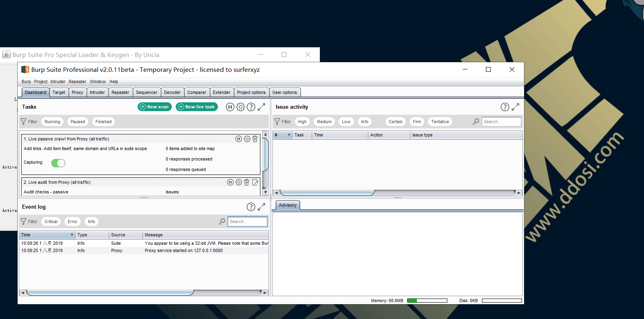Focus the Event log Search field
The width and height of the screenshot is (644, 319).
[x=248, y=221]
